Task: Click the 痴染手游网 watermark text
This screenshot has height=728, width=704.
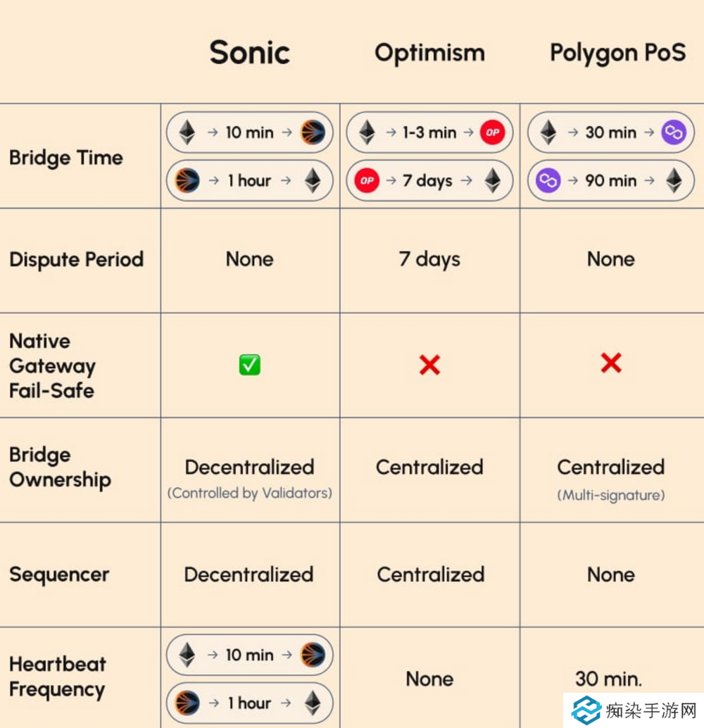Action: click(650, 710)
